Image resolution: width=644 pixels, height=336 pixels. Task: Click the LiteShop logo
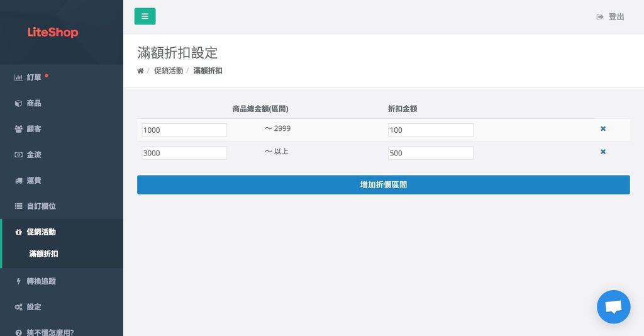53,33
